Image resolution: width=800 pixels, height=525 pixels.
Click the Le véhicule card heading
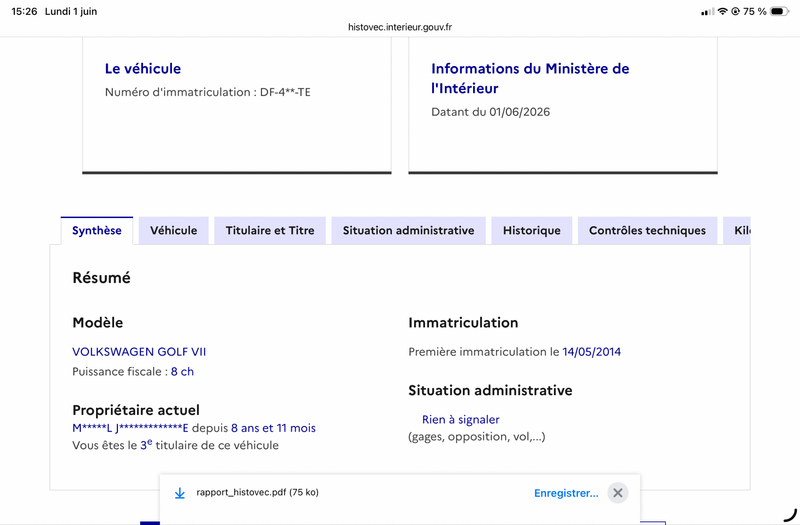pyautogui.click(x=143, y=68)
